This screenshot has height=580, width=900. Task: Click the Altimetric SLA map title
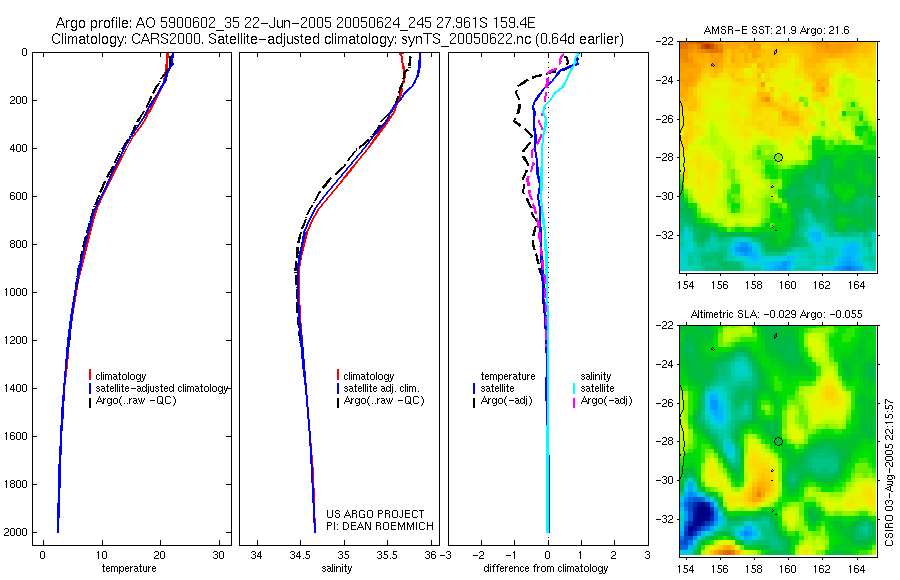[776, 314]
